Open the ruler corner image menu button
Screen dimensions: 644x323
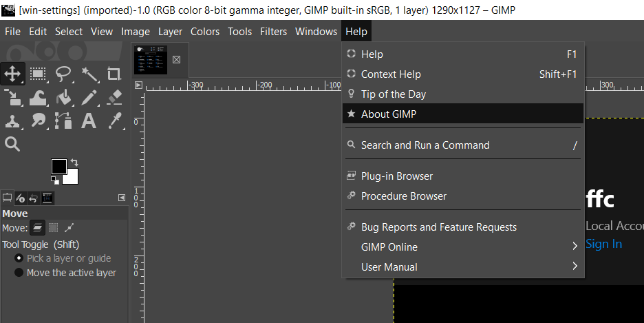(138, 85)
